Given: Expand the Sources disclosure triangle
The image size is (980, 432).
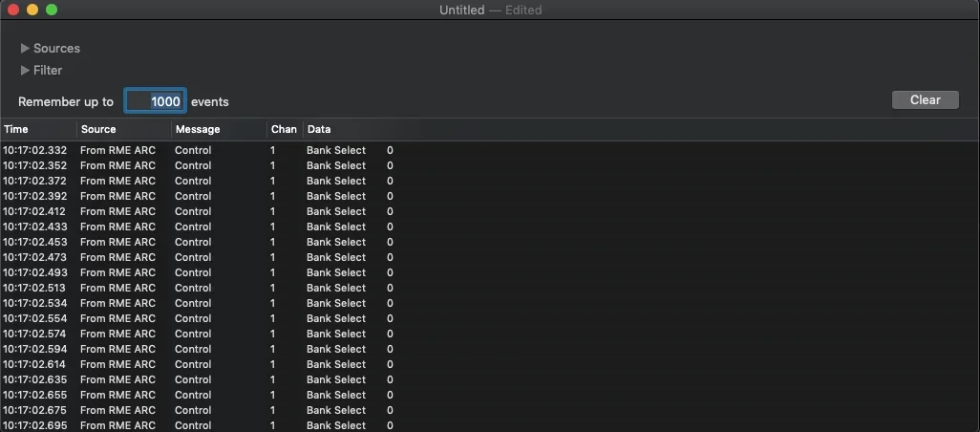Looking at the screenshot, I should pyautogui.click(x=26, y=48).
